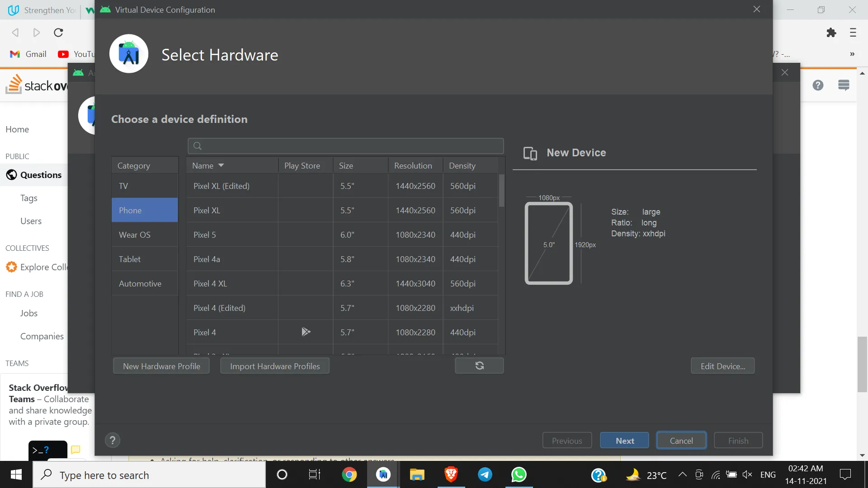
Task: Open Brave browser from the taskbar
Action: pyautogui.click(x=451, y=474)
